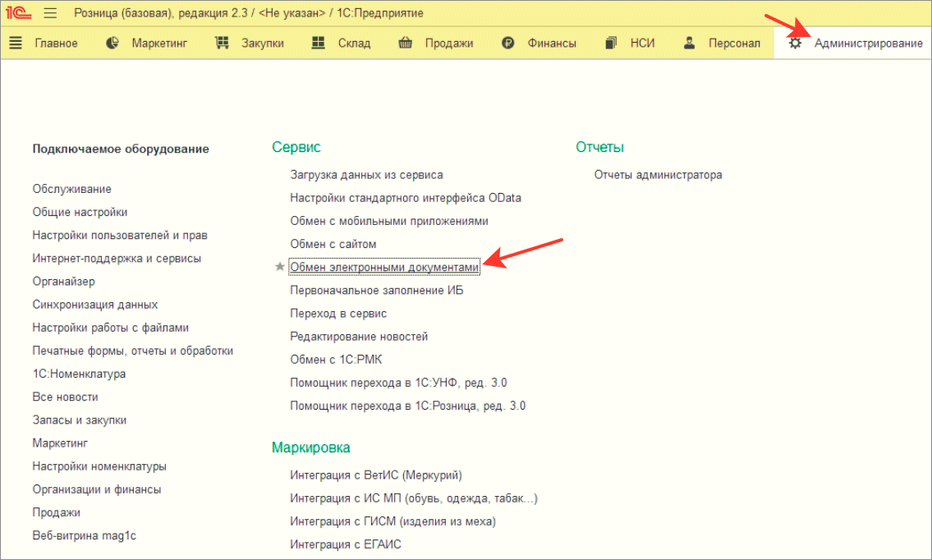This screenshot has height=560, width=932.
Task: Open Первоначальное заполнение ИБ
Action: point(377,291)
